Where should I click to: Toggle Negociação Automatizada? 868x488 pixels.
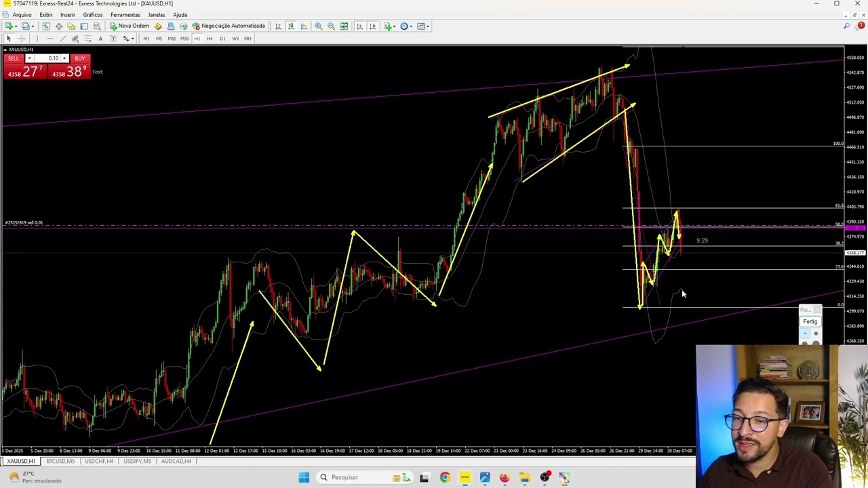(229, 26)
